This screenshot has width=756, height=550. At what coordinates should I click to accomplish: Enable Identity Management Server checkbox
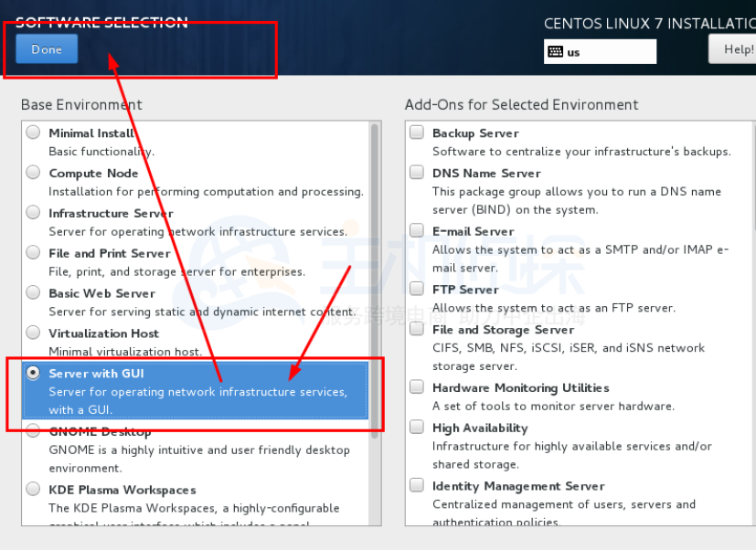click(417, 485)
